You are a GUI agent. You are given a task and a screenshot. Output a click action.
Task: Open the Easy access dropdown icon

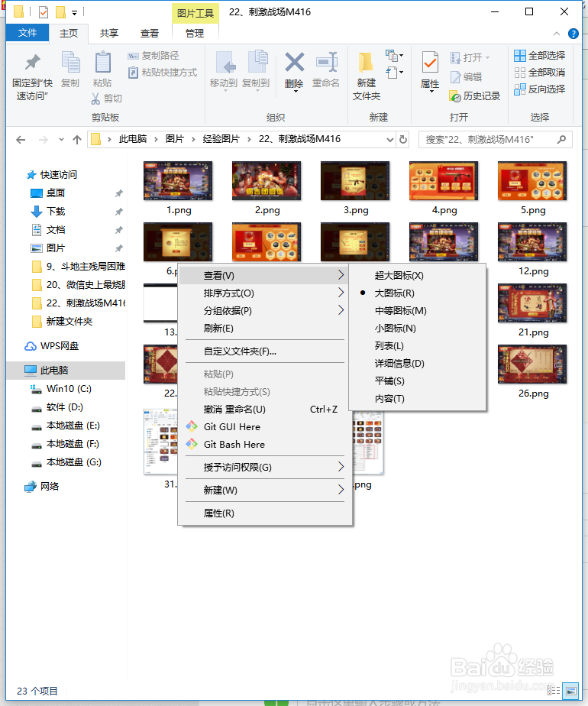coord(394,72)
